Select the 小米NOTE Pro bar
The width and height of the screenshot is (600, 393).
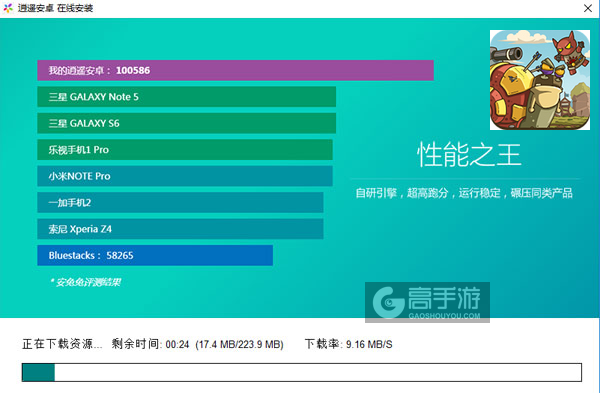coord(185,176)
